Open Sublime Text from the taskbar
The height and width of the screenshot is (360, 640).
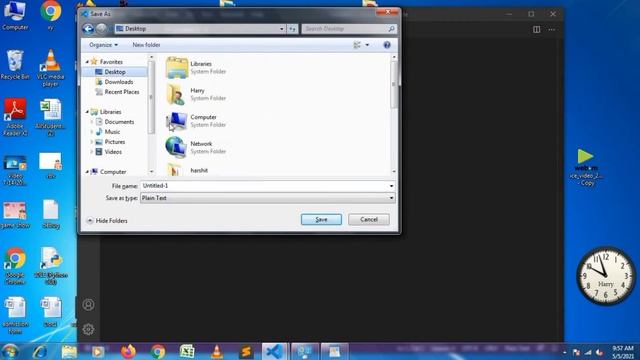point(246,351)
